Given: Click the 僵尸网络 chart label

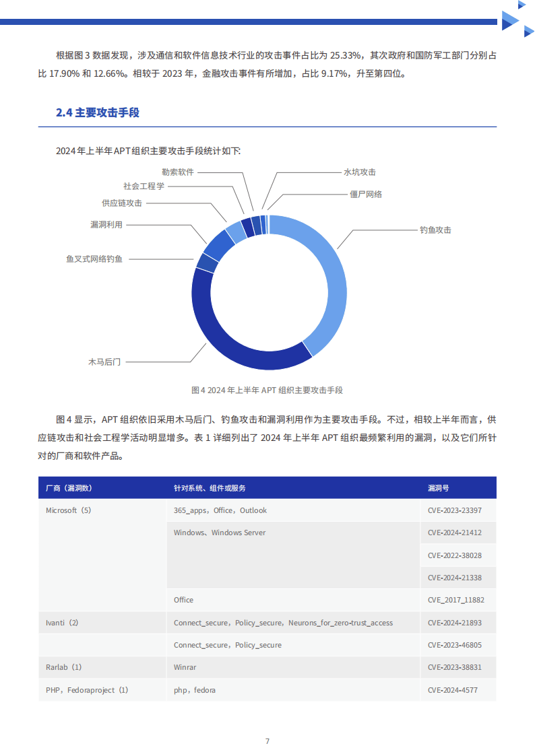Looking at the screenshot, I should tap(366, 194).
